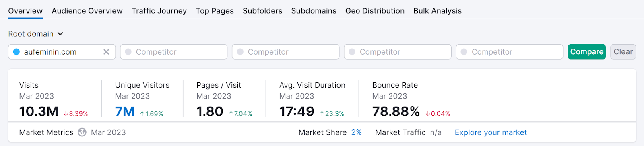Click the Market Share 2% link
This screenshot has width=644, height=146.
[357, 132]
